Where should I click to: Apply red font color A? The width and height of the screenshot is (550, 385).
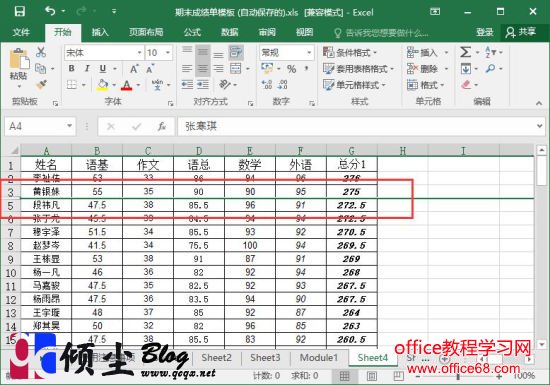[x=127, y=85]
